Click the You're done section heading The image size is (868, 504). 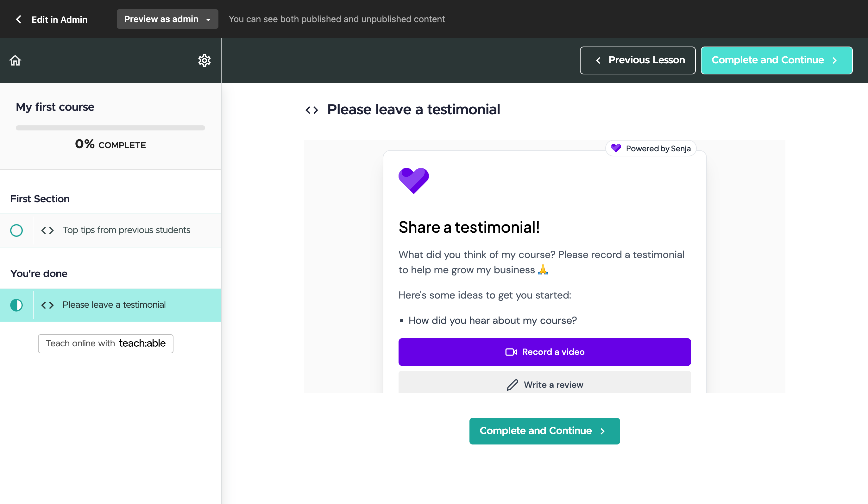pos(39,274)
